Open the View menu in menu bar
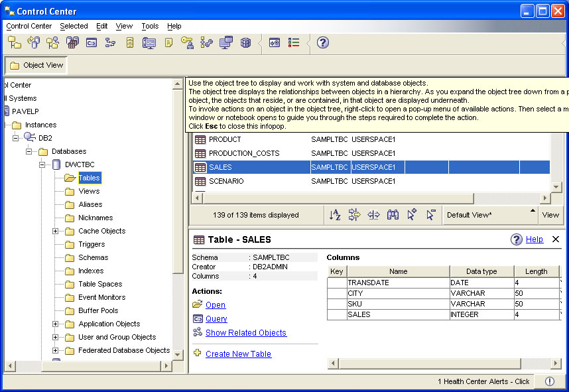Image resolution: width=569 pixels, height=392 pixels. [x=124, y=26]
